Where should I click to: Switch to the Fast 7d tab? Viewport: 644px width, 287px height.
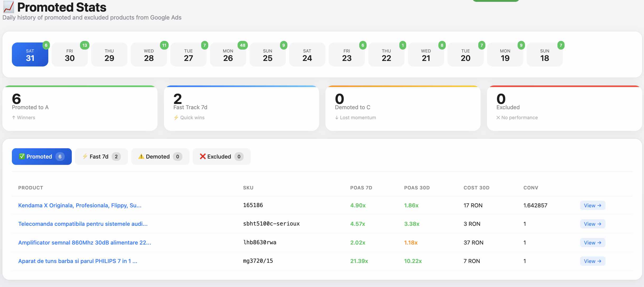[101, 156]
